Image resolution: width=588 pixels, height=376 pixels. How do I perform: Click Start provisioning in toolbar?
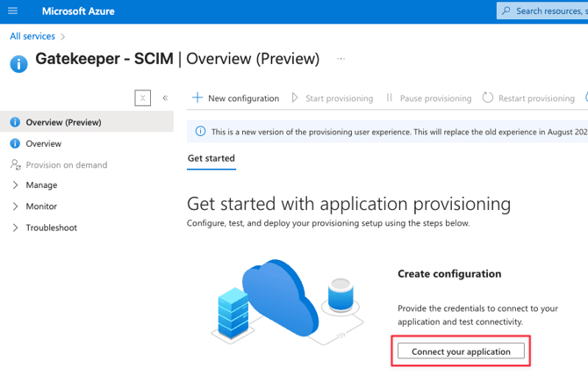coord(333,98)
